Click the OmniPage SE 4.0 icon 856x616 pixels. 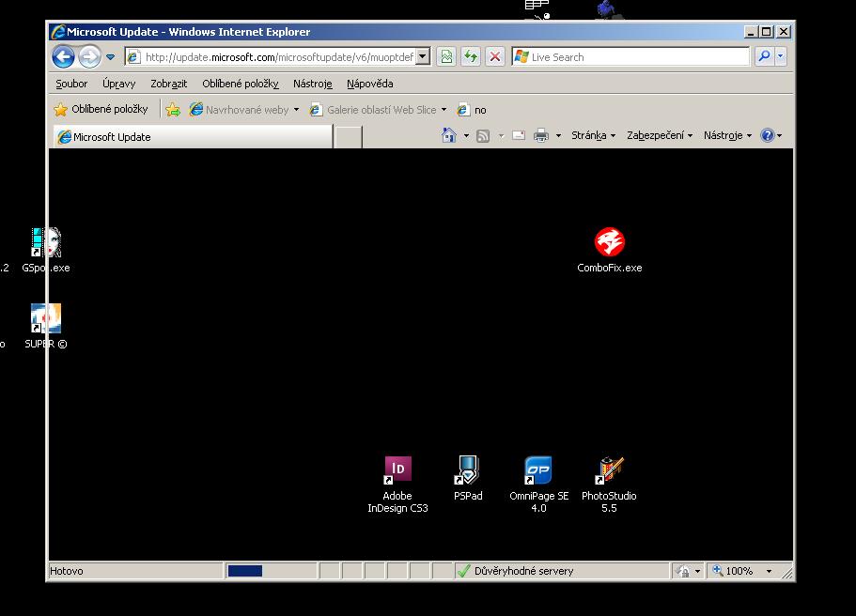(x=538, y=470)
